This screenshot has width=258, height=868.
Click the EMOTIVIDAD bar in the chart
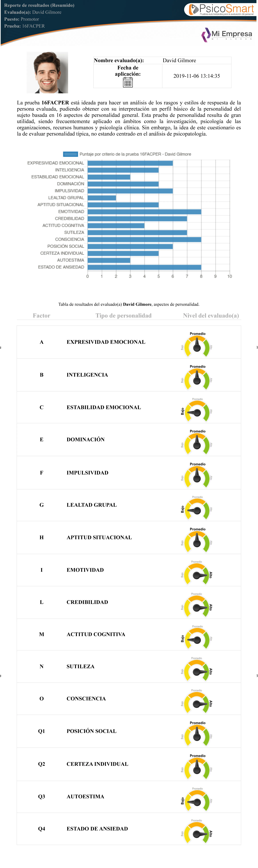pyautogui.click(x=144, y=212)
